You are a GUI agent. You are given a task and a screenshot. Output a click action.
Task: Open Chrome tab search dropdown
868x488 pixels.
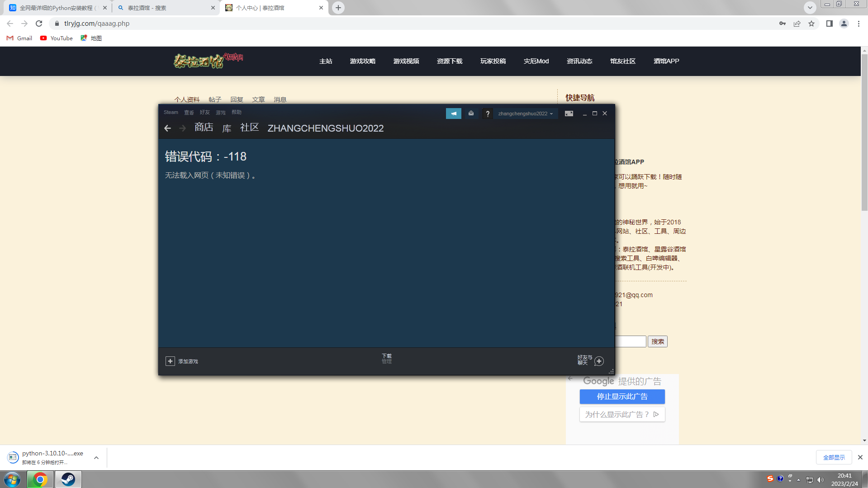click(x=810, y=8)
